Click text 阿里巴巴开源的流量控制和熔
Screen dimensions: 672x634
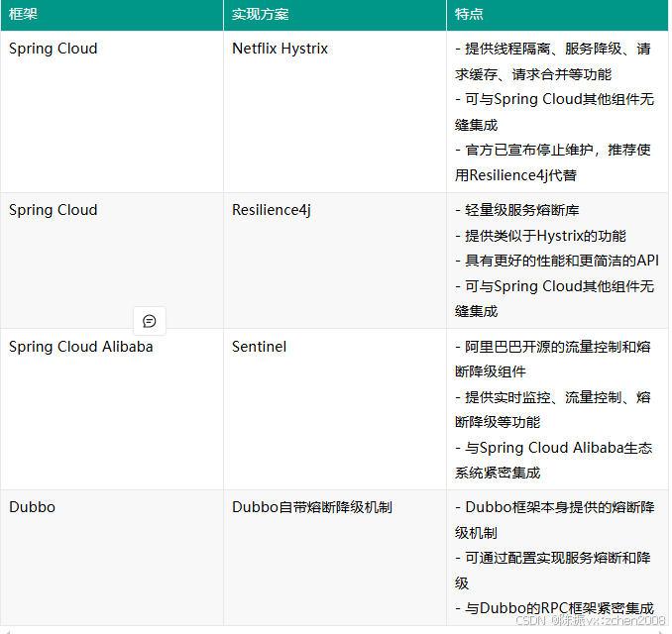click(558, 347)
